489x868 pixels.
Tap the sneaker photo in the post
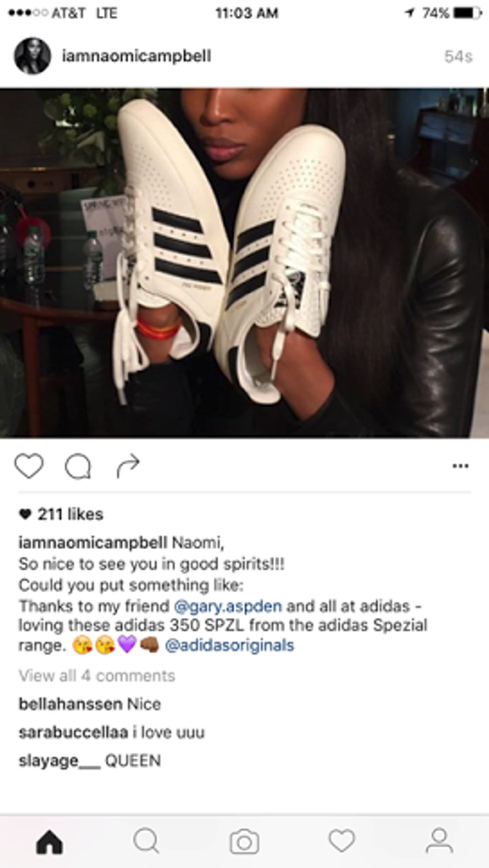coord(244,263)
